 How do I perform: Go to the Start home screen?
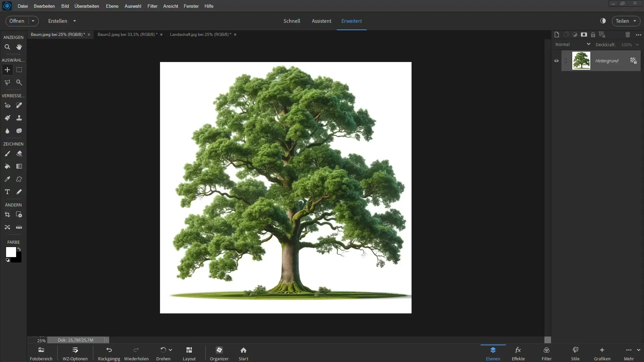(x=244, y=353)
